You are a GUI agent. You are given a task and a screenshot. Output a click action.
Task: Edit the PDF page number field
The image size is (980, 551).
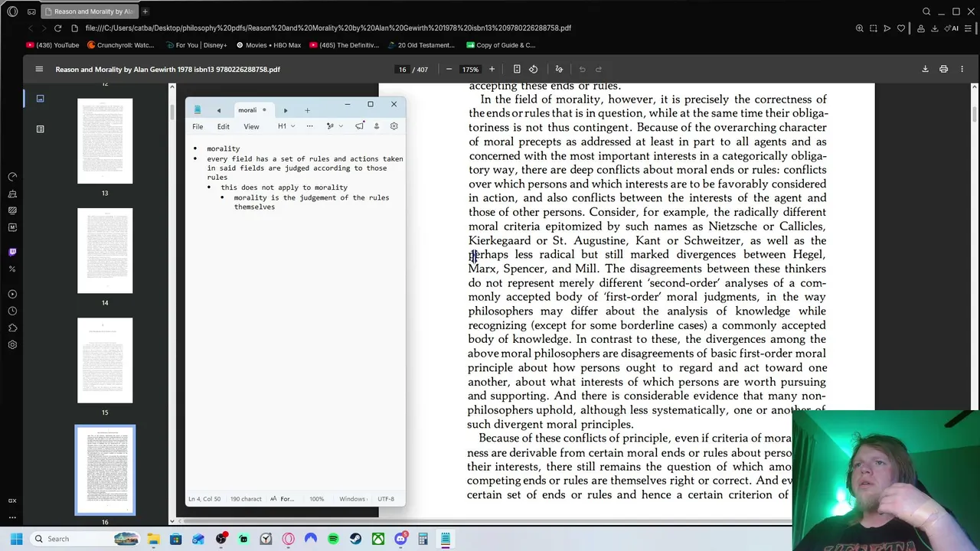(402, 69)
